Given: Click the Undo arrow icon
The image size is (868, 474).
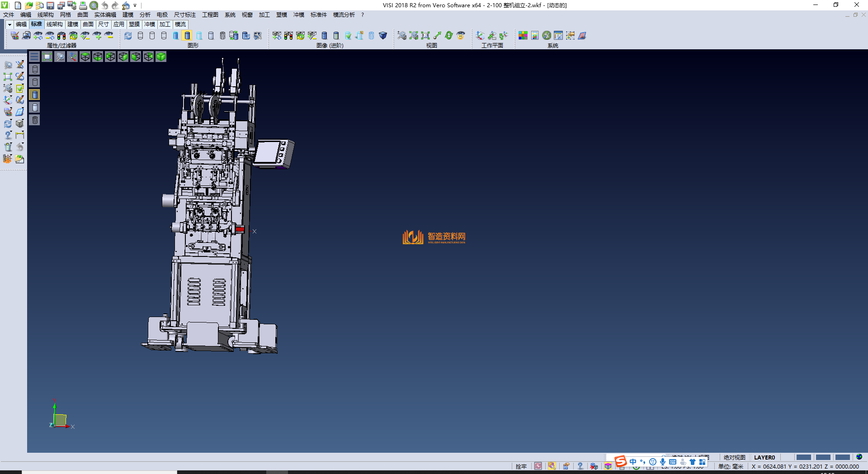Looking at the screenshot, I should (x=104, y=5).
